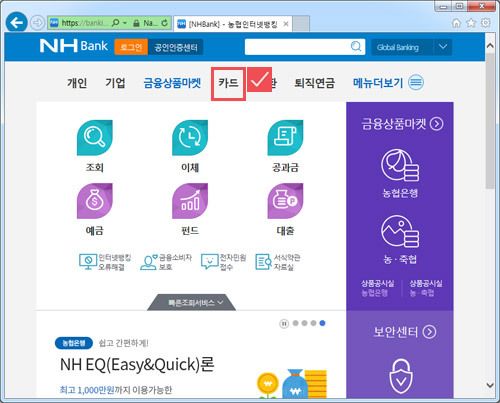Open the 퇴직연금 menu
This screenshot has width=500, height=403.
[314, 83]
